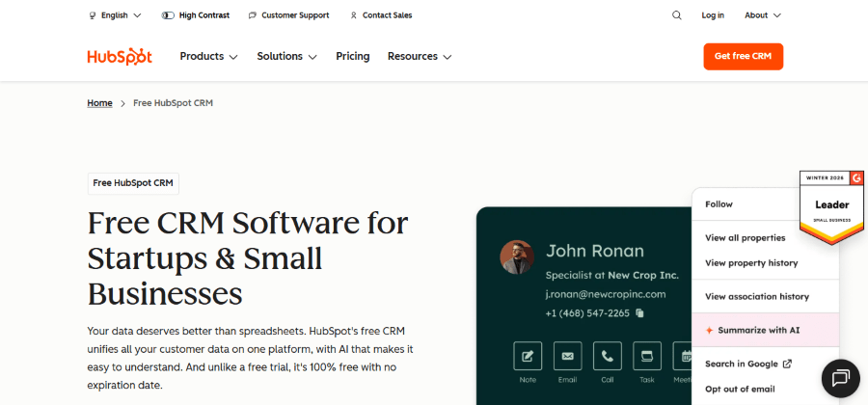Expand the Solutions dropdown
The width and height of the screenshot is (868, 405).
pyautogui.click(x=286, y=57)
